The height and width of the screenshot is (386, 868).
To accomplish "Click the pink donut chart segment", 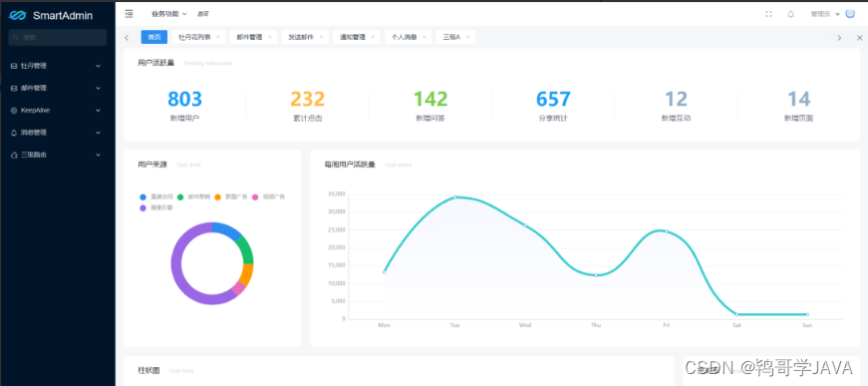I will [238, 288].
